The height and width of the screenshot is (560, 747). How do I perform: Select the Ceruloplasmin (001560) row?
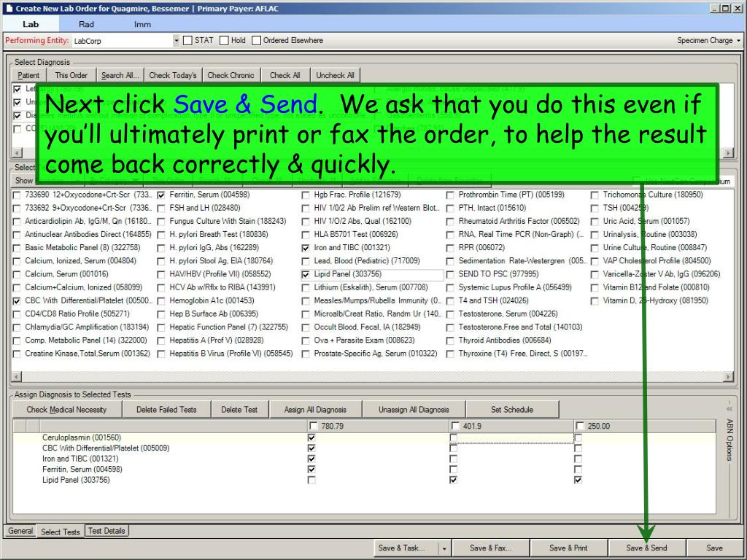click(x=364, y=437)
